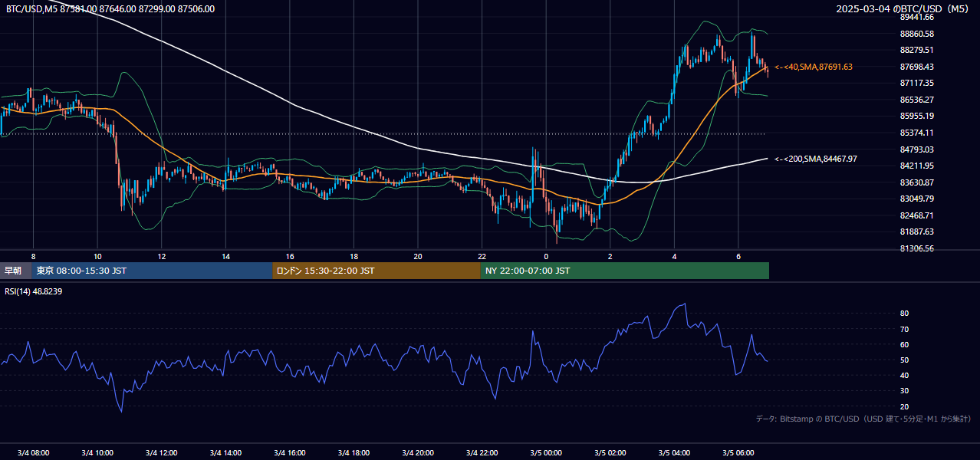Click the bottom time label 3/4 16:00

coord(289,453)
